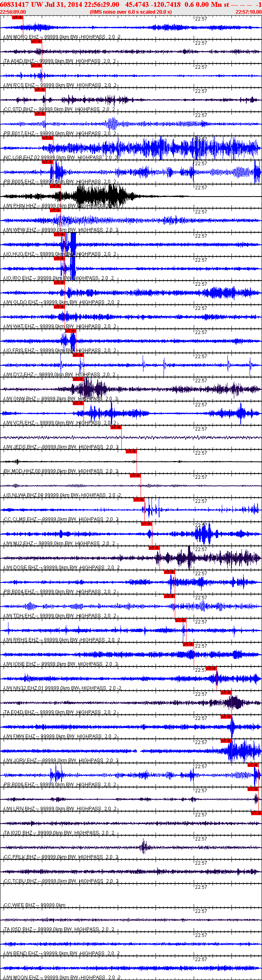Image resolution: width=262 pixels, height=980 pixels.
Task: Click the red pick flag on MOD trace
Action: [x=131, y=451]
